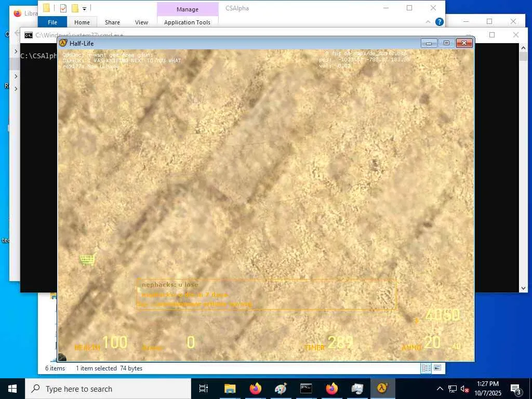Switch Explorer to the details view icon
Viewport: 532px width, 399px height.
pos(426,368)
